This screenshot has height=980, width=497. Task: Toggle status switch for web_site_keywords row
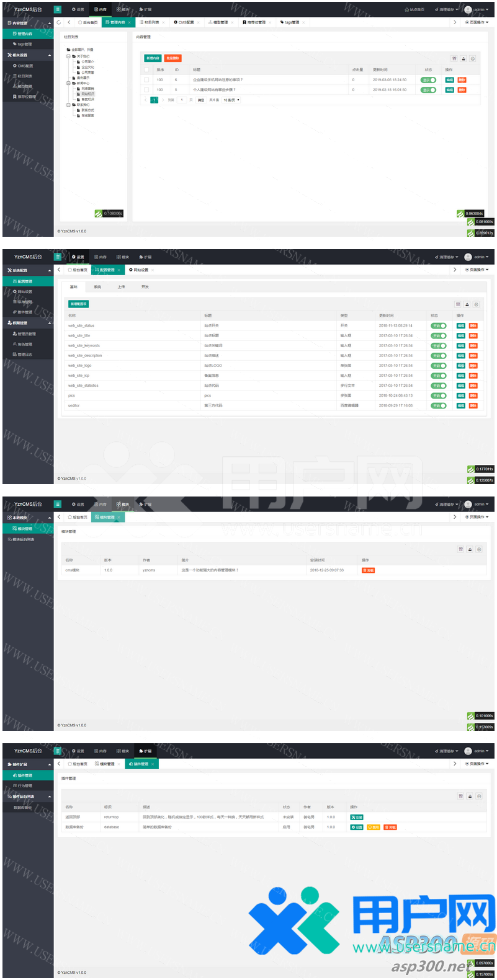[x=439, y=346]
